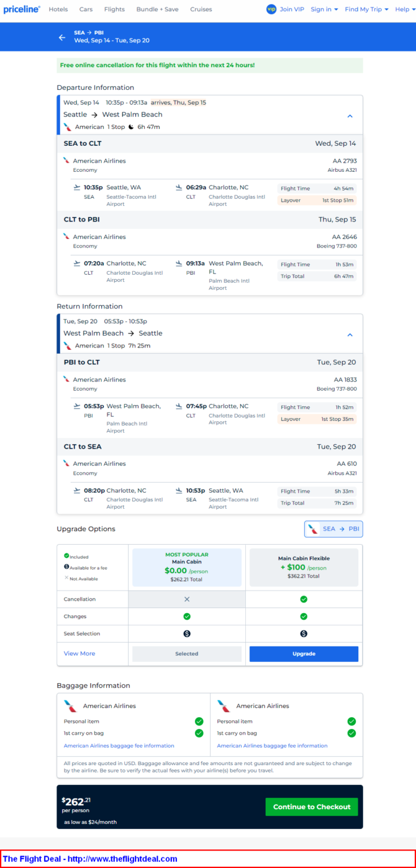Viewport: 416px width, 868px height.
Task: Click the Selected button for Main Cabin
Action: point(187,654)
